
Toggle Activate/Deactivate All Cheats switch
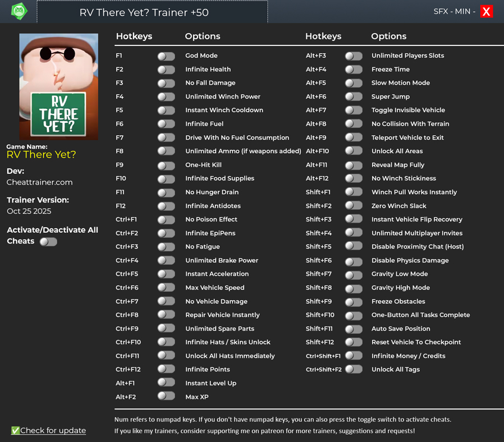[x=48, y=242]
